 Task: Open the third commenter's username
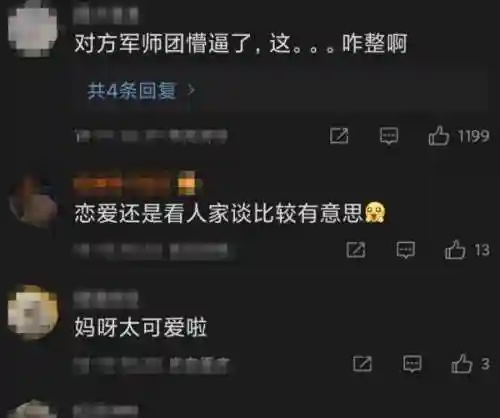coord(105,299)
